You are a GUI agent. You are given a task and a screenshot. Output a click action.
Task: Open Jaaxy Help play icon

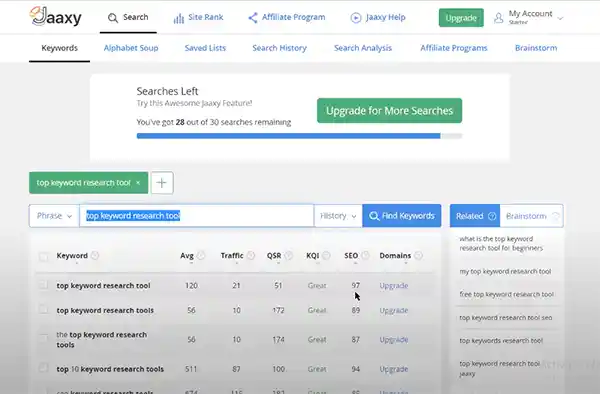point(355,18)
